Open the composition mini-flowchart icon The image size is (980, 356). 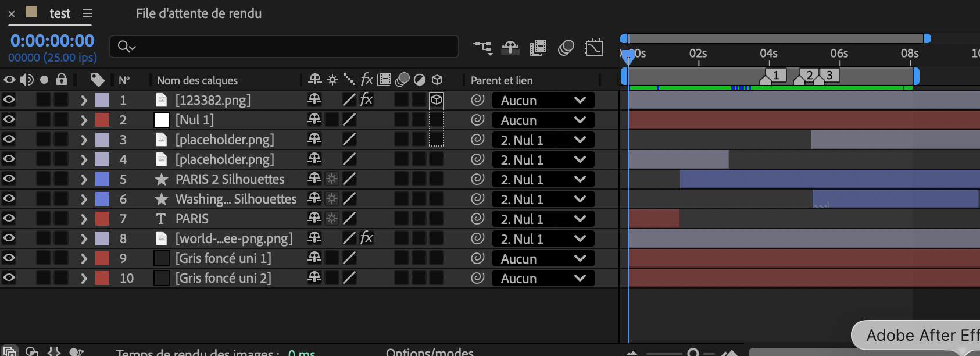[482, 47]
